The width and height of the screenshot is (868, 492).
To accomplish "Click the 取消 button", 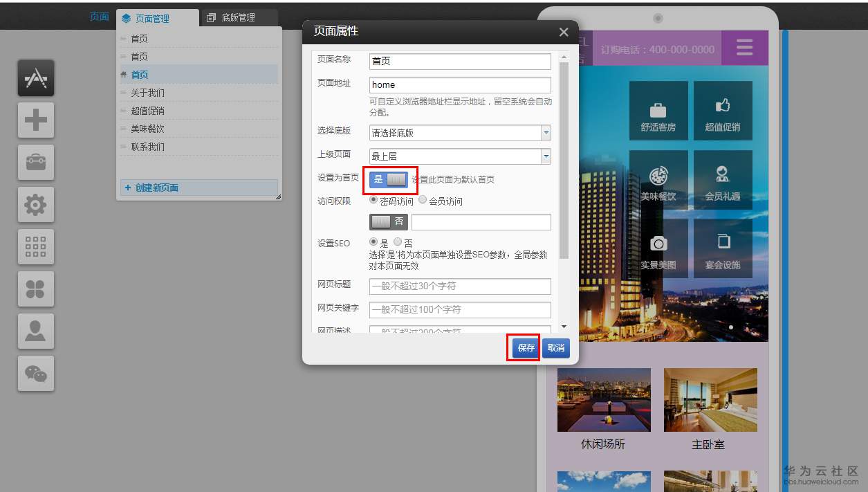I will click(x=556, y=348).
